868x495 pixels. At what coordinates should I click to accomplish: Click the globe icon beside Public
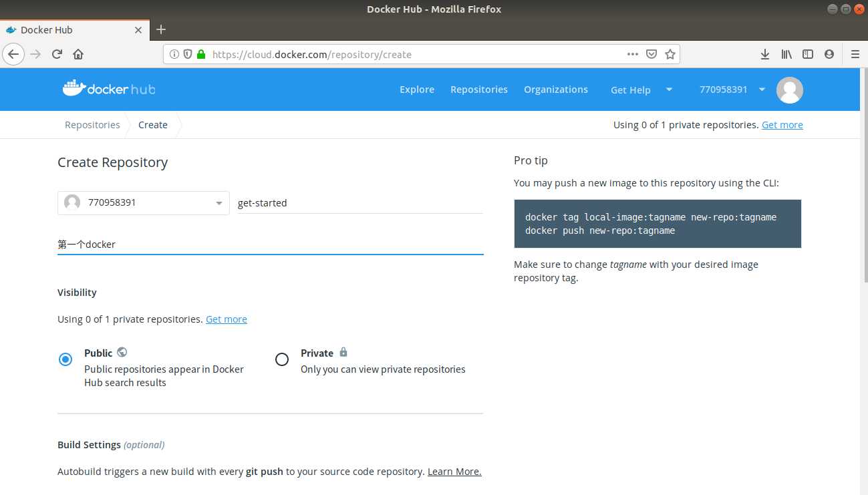click(x=122, y=352)
